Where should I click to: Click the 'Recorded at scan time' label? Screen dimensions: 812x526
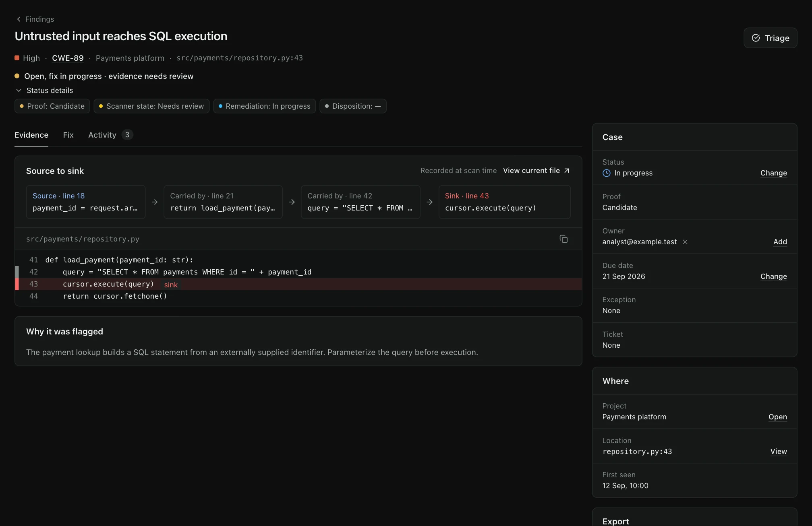458,171
